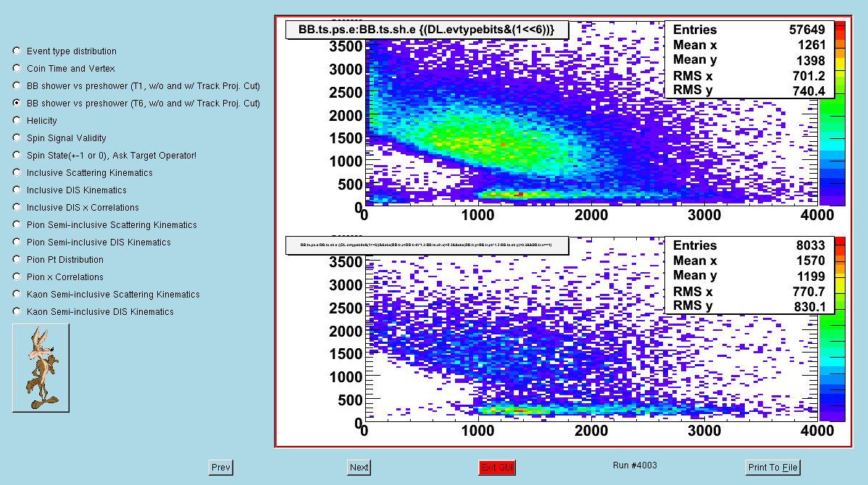Choose Pion Semi-inclusive DIS Kinematics

click(x=17, y=242)
